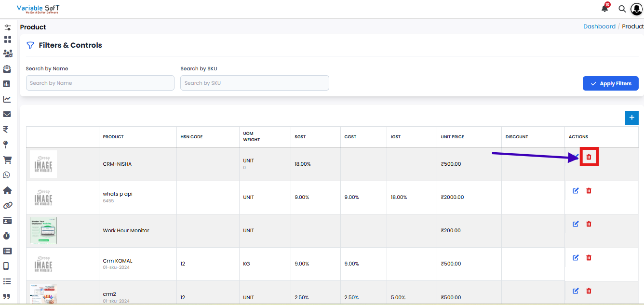This screenshot has height=305, width=644.
Task: Open the notifications bell
Action: pos(604,9)
